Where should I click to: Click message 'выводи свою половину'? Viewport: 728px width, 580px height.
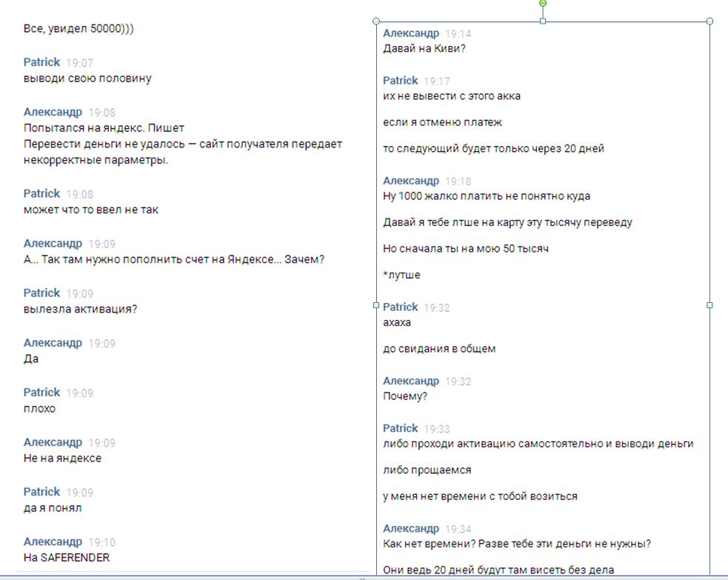[87, 78]
